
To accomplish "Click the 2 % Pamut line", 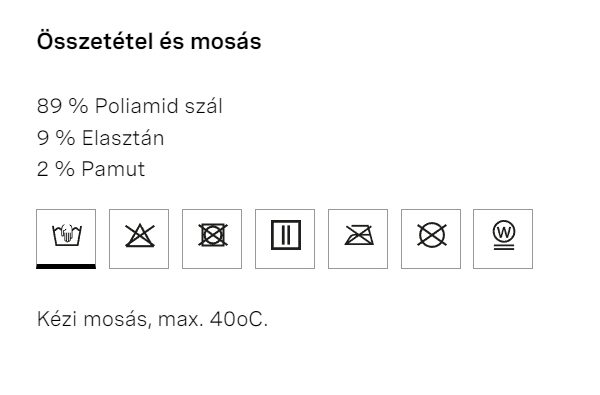I will coord(91,169).
